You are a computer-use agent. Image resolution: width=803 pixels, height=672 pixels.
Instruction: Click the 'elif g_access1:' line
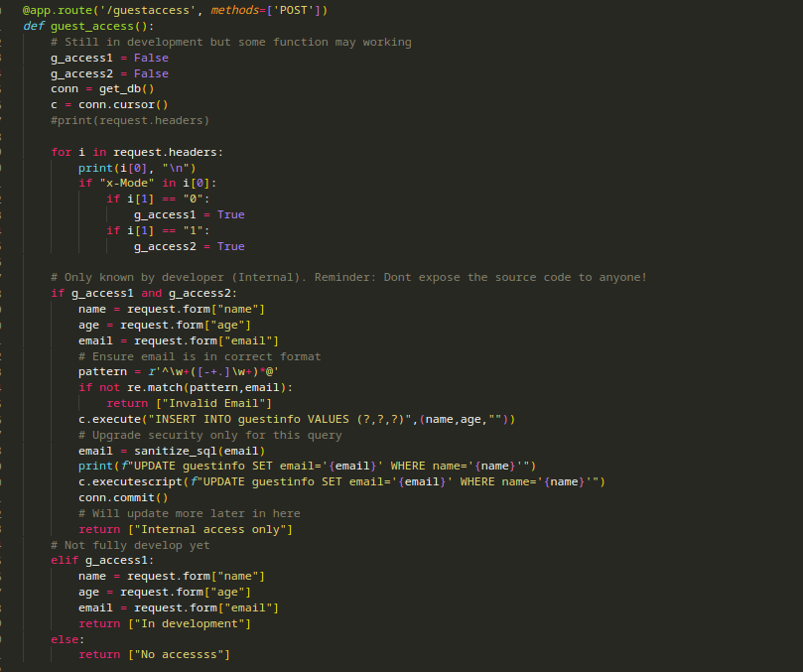tap(102, 561)
